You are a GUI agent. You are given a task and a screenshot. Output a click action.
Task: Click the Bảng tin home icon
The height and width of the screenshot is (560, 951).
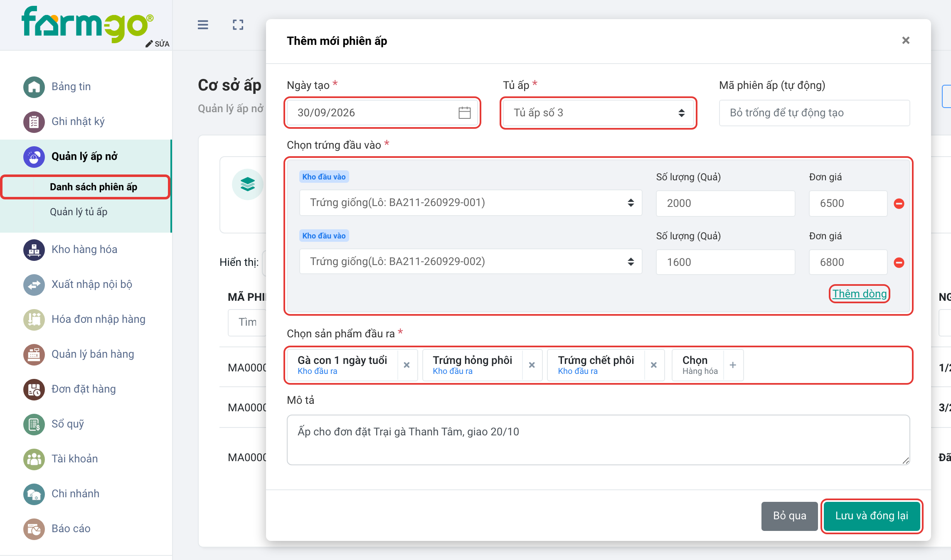coord(34,87)
